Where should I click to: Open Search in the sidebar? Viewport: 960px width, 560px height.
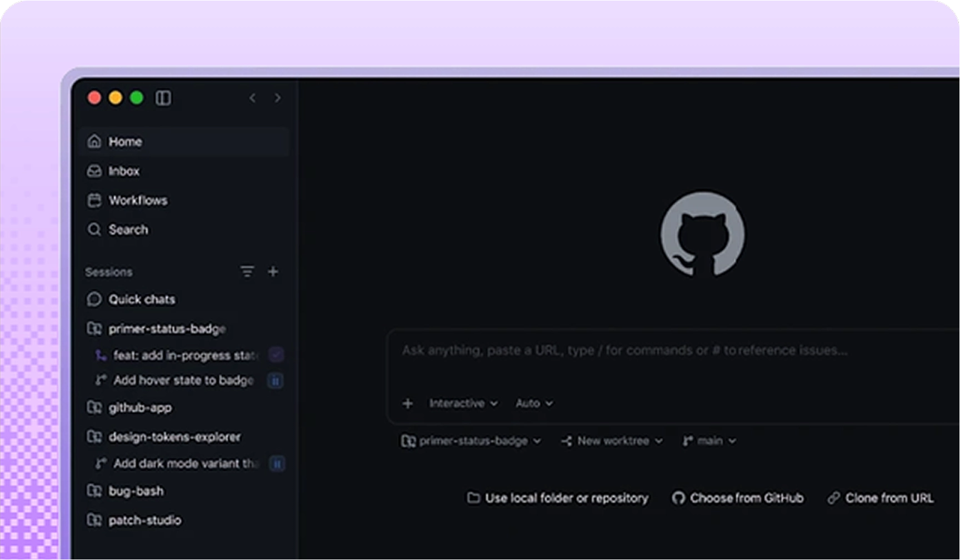[184, 229]
